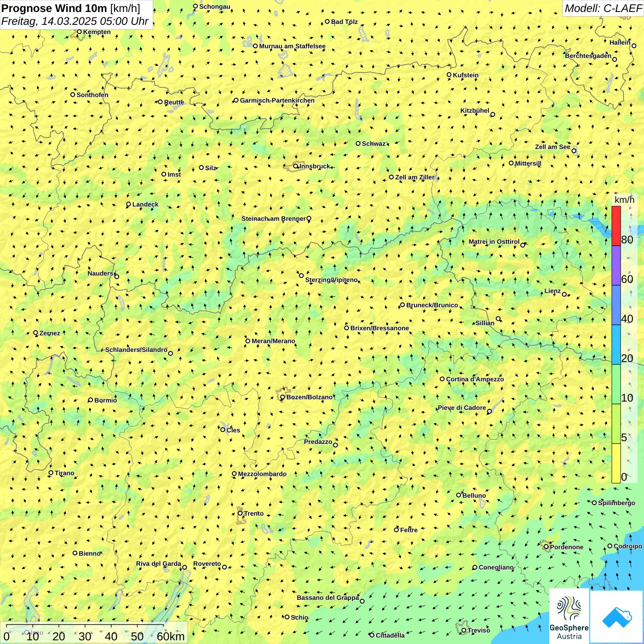Click the date 'Freitag, 14.03.2025 05:00 Uhr'
The height and width of the screenshot is (644, 644).
coord(75,21)
